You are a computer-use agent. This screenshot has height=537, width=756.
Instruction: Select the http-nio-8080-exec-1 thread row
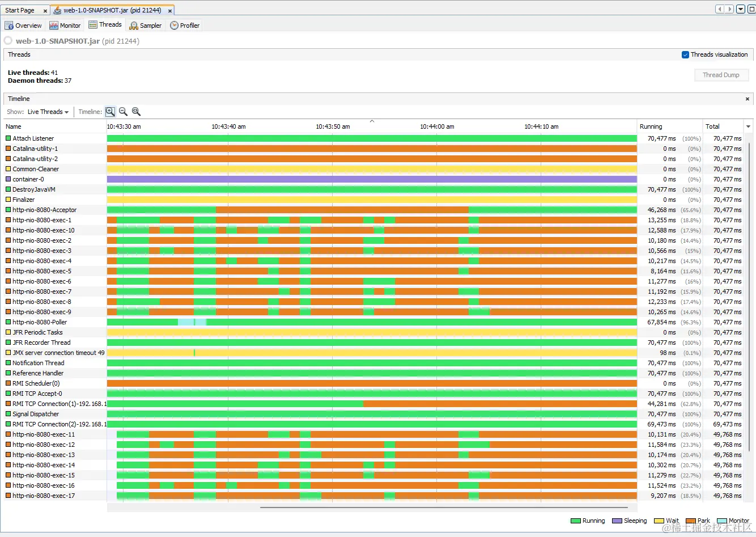(374, 220)
